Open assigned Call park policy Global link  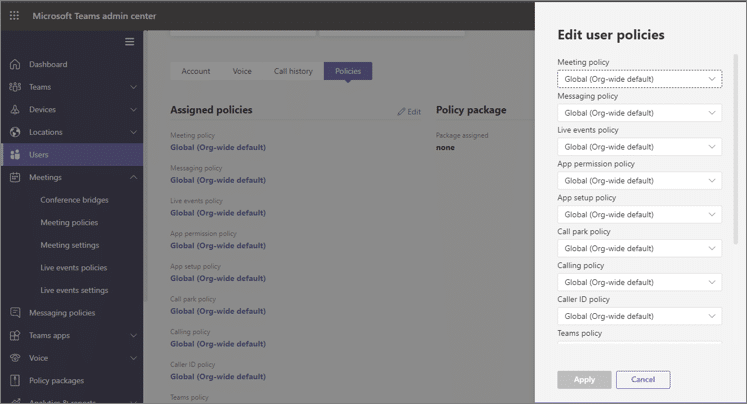click(x=218, y=311)
